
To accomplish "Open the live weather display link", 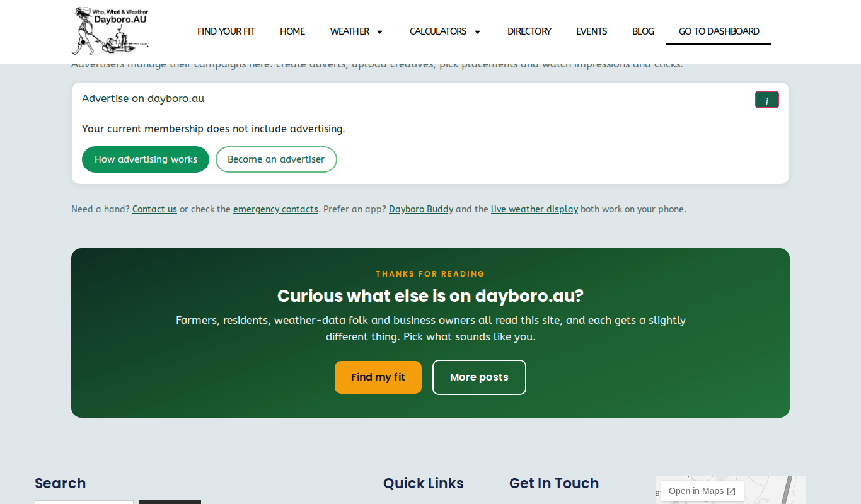I will (535, 209).
